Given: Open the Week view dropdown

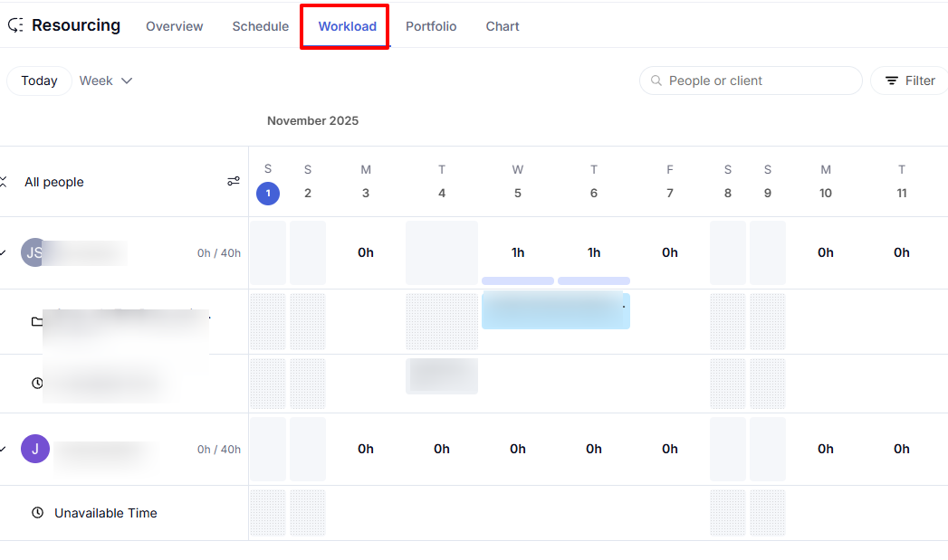Looking at the screenshot, I should pyautogui.click(x=105, y=81).
